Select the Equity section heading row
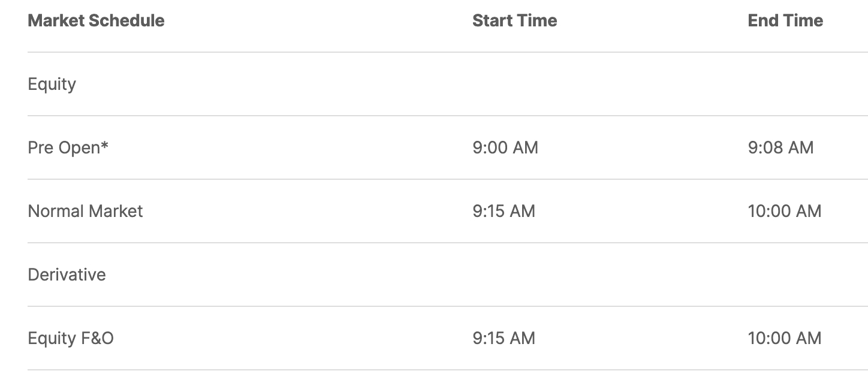The image size is (868, 392). (x=52, y=84)
